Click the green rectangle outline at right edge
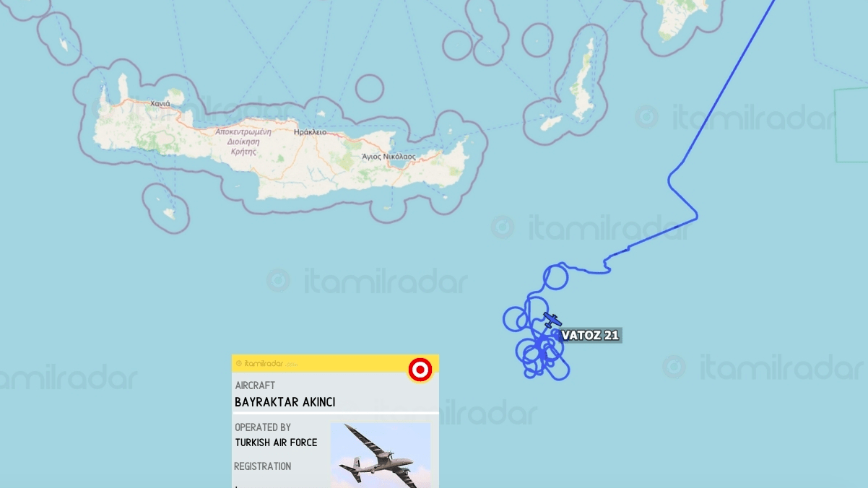Viewport: 868px width, 488px height. pyautogui.click(x=851, y=126)
